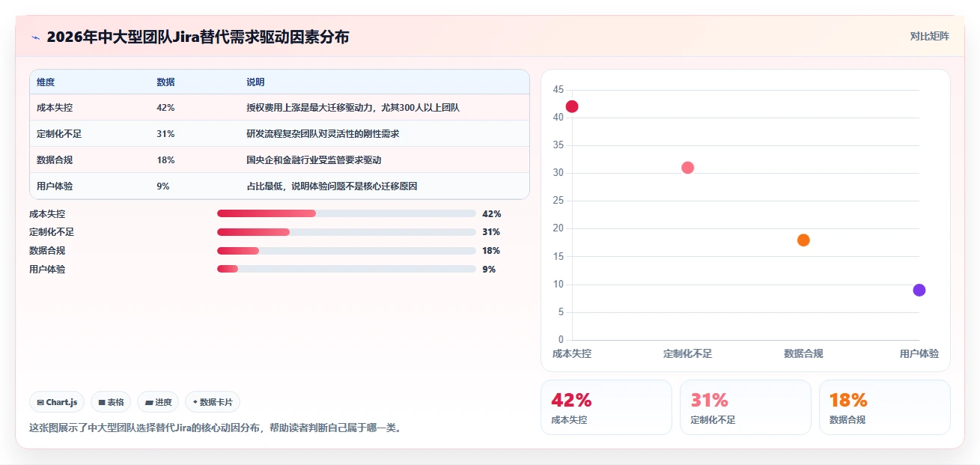Select the 表格 tag chip
This screenshot has height=465, width=980.
pyautogui.click(x=111, y=402)
